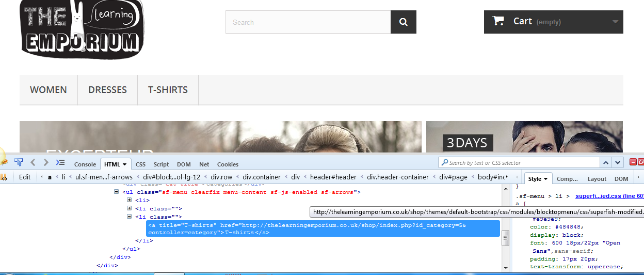
Task: Click the break on mutate icon
Action: pyautogui.click(x=4, y=177)
